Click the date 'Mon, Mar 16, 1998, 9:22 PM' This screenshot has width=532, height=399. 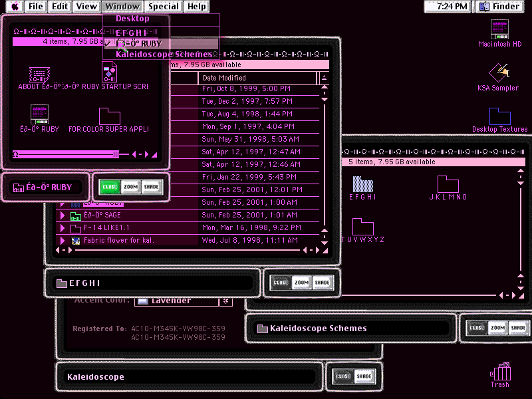pos(251,227)
